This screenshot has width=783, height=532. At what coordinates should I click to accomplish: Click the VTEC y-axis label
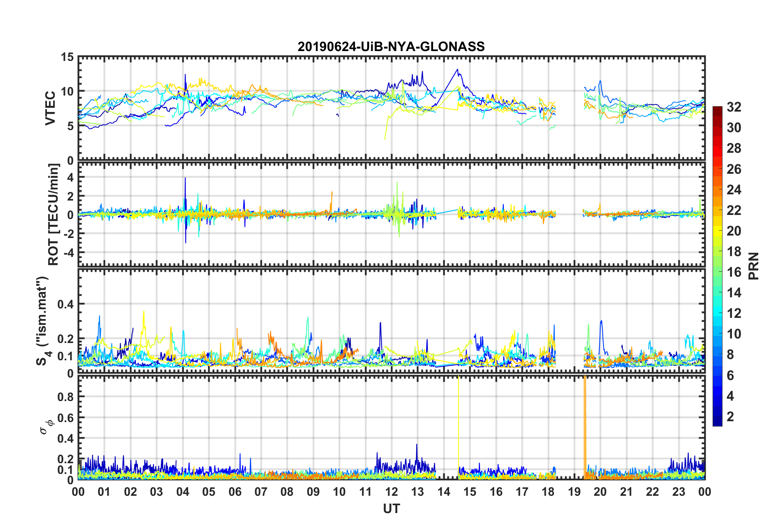tap(50, 108)
